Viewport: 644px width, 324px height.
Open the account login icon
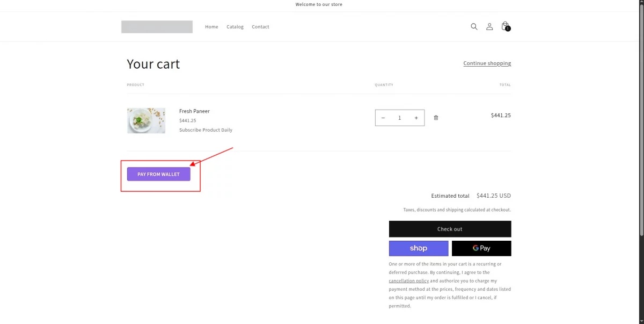489,26
